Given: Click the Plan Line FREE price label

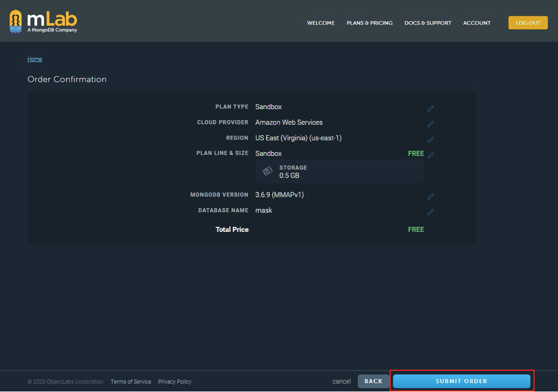Looking at the screenshot, I should click(x=416, y=153).
